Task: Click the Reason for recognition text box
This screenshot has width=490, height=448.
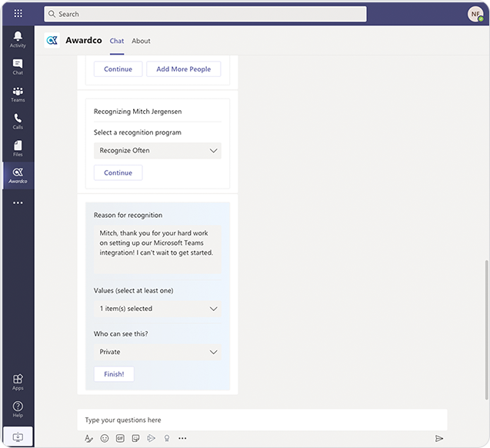Action: coord(158,249)
